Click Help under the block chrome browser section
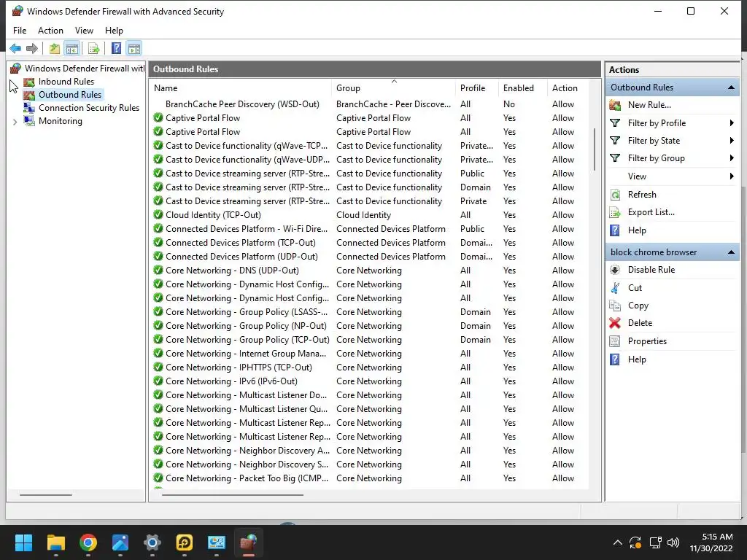This screenshot has width=747, height=560. point(636,359)
